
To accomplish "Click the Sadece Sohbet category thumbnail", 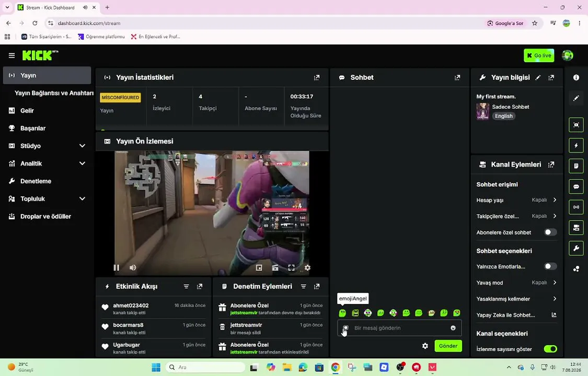I will (x=482, y=112).
